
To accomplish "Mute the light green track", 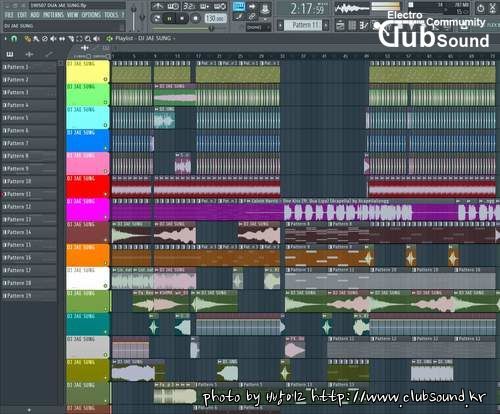I will pyautogui.click(x=105, y=102).
